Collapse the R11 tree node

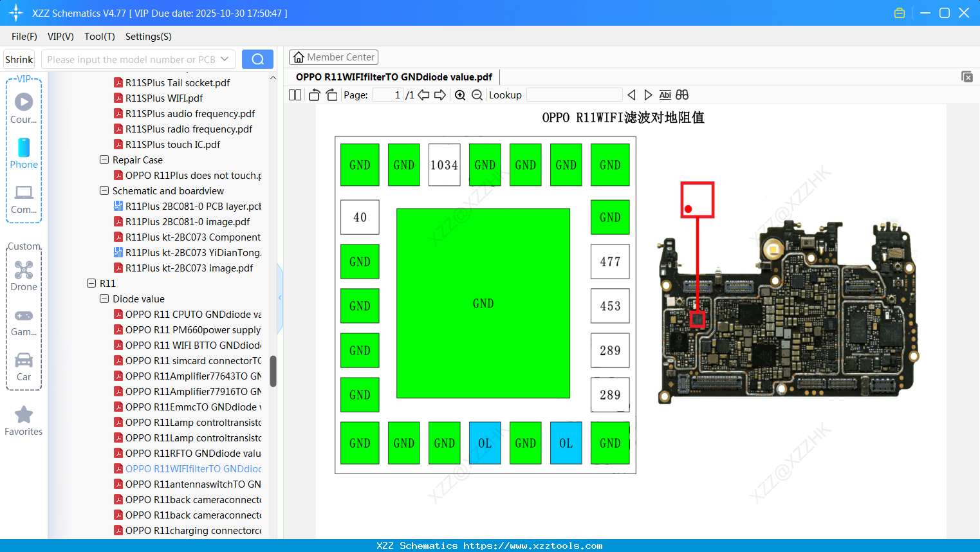pyautogui.click(x=91, y=283)
